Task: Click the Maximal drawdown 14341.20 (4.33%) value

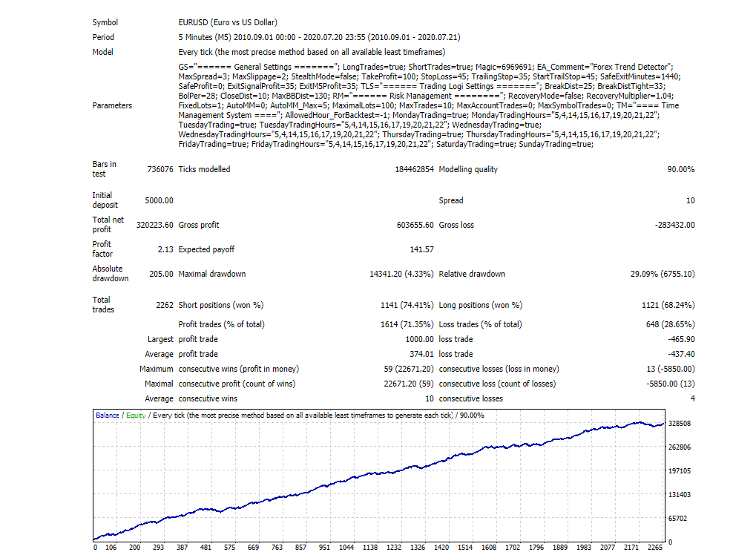Action: coord(401,274)
